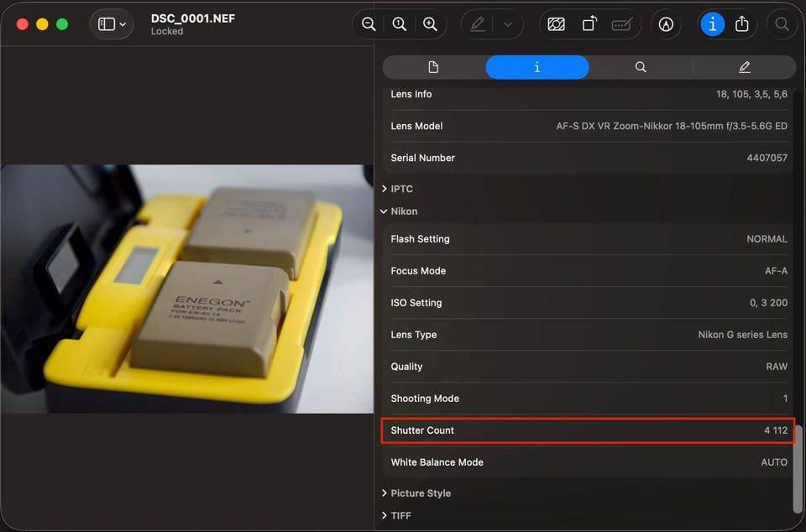Screen dimensions: 806x532
Task: Expand the Picture Style section
Action: click(384, 493)
